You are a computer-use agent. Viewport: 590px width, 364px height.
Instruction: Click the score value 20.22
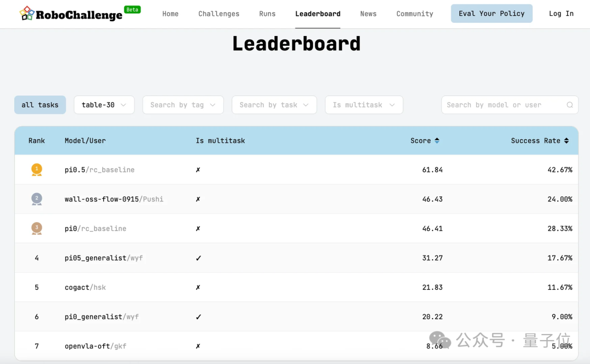click(x=432, y=317)
